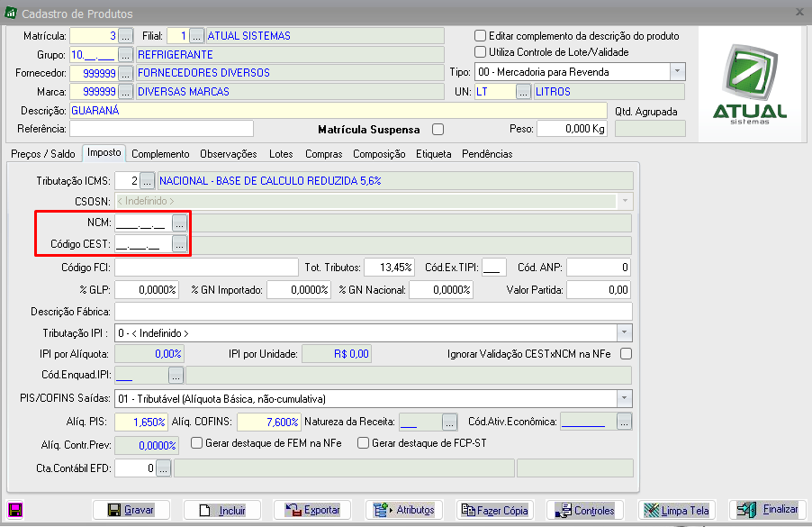Click the Limpa Tela button
This screenshot has height=527, width=812.
point(677,510)
